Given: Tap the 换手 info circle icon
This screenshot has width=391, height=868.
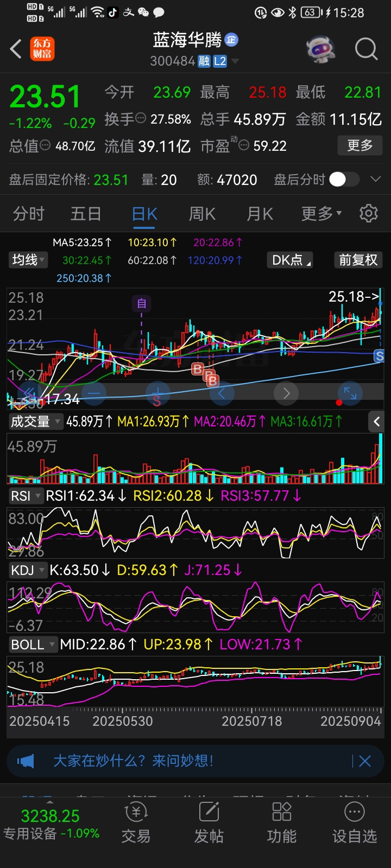Looking at the screenshot, I should (141, 118).
